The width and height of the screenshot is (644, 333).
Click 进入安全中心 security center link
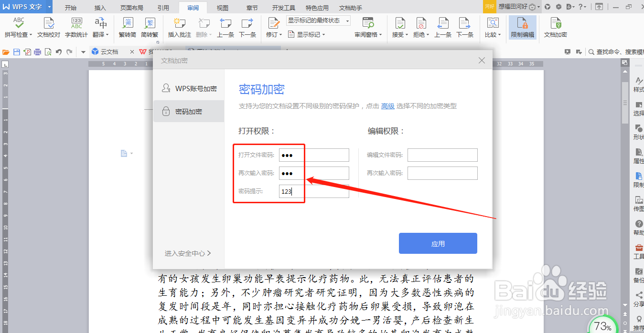185,253
